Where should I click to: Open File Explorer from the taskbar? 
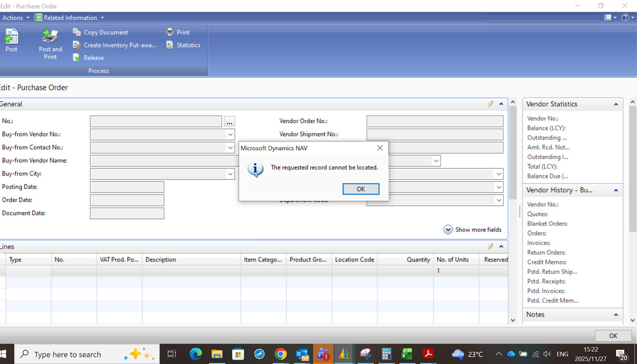click(217, 354)
